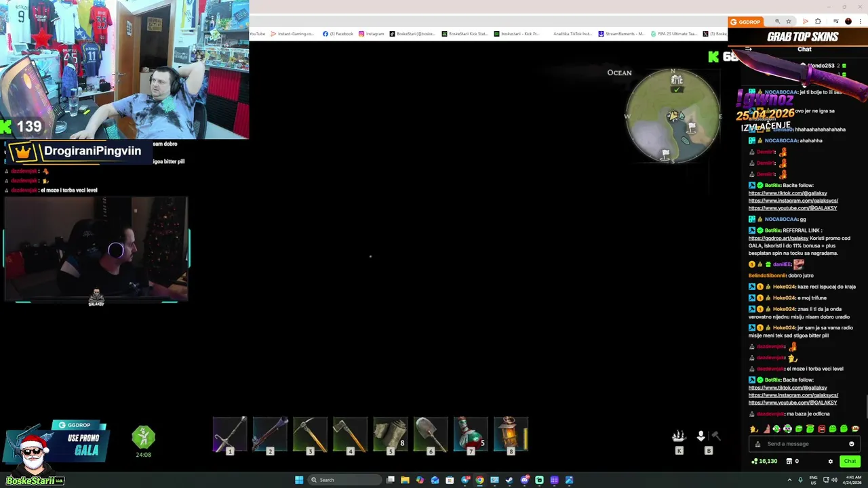This screenshot has height=488, width=868.
Task: Open chat settings gear icon
Action: pyautogui.click(x=830, y=462)
